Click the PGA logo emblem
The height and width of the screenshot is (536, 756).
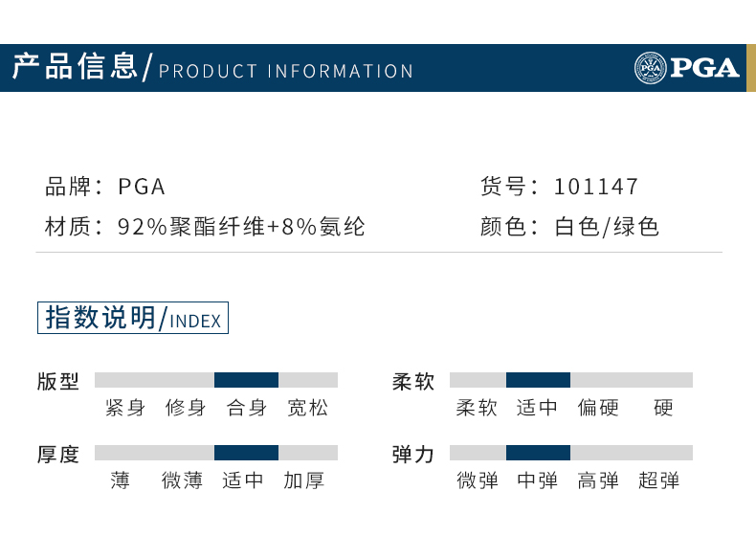(x=651, y=68)
